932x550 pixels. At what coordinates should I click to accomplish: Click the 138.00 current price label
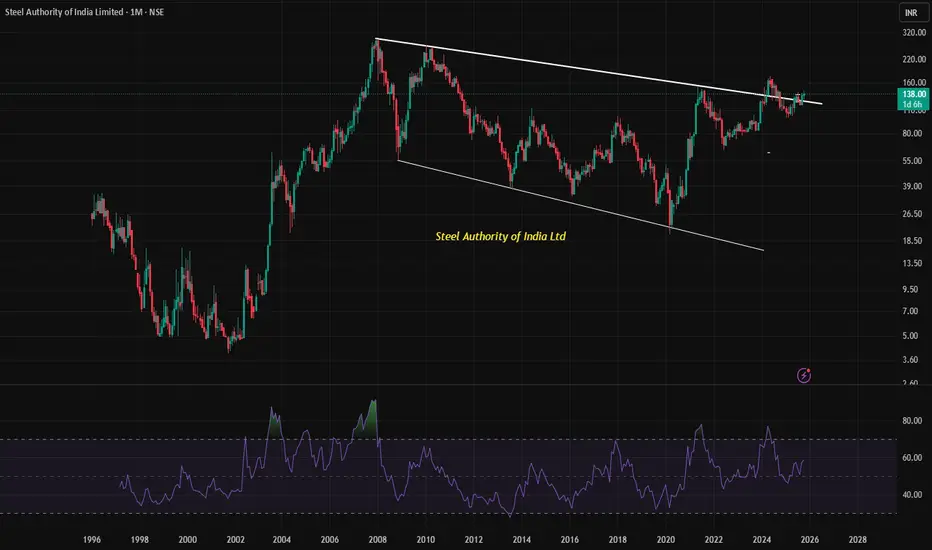(x=913, y=94)
